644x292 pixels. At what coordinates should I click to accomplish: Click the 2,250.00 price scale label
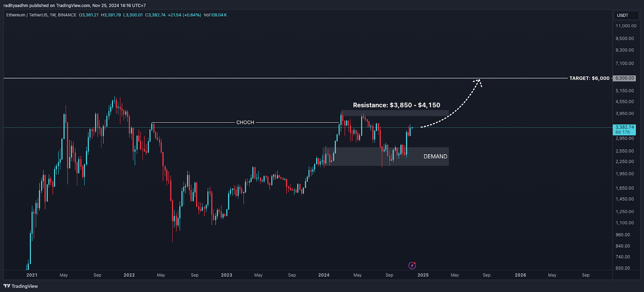point(625,162)
